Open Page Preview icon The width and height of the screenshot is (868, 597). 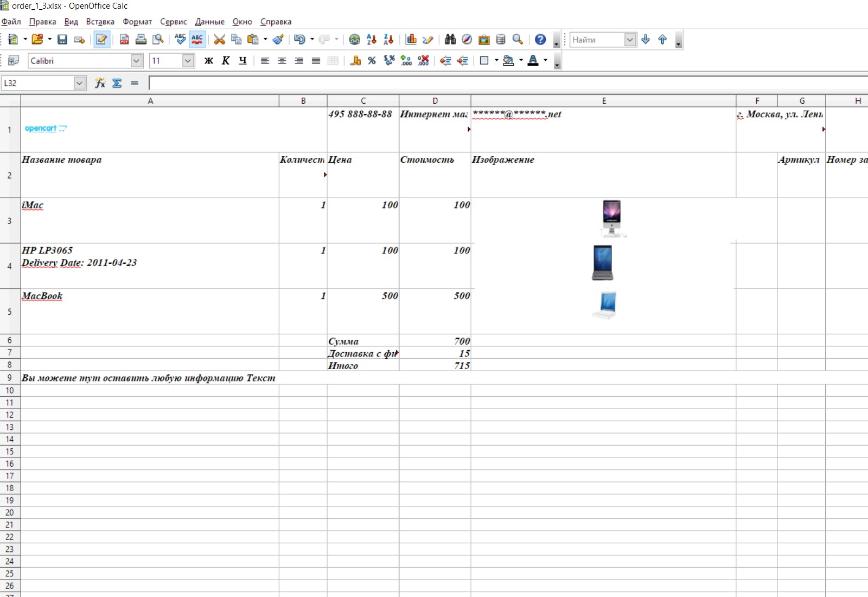click(x=158, y=40)
